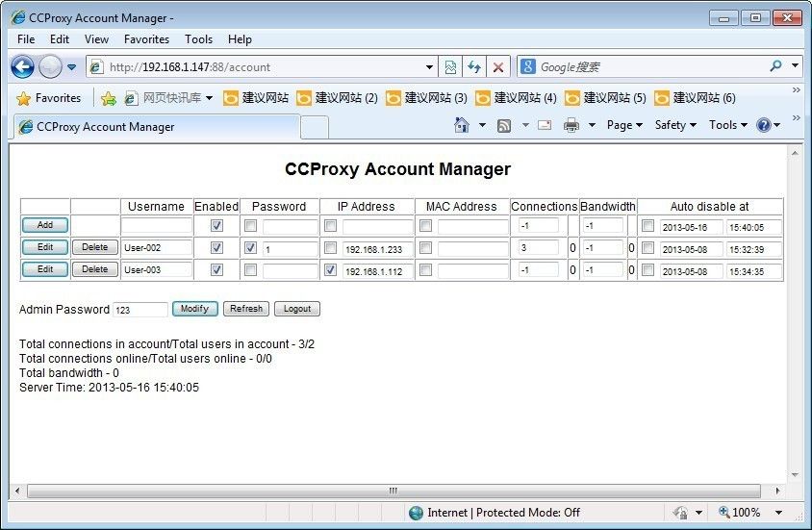Image resolution: width=812 pixels, height=530 pixels.
Task: Refresh the page using address bar arrows icon
Action: [474, 66]
